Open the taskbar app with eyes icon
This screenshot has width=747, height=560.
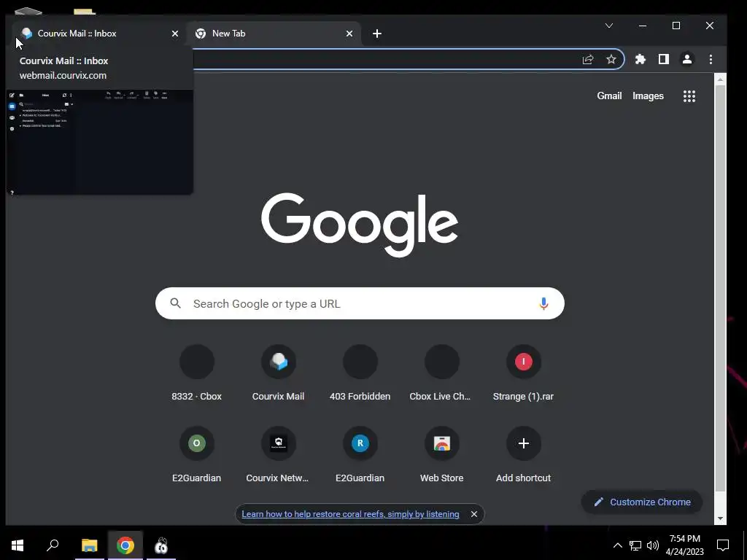coord(161,545)
